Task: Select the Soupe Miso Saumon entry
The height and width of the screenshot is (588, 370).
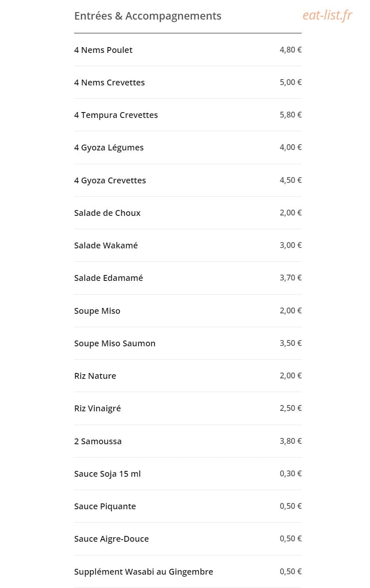Action: 187,343
